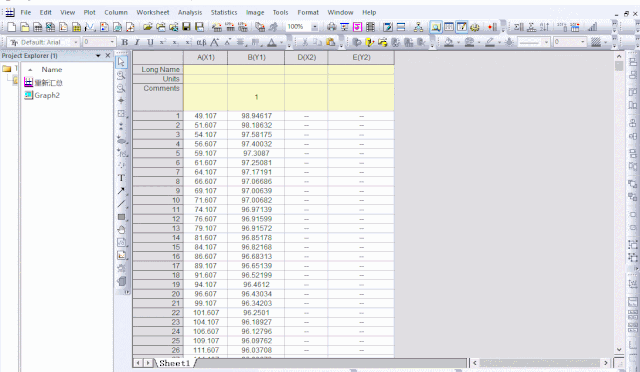Select the Rectangle drawing tool
This screenshot has width=640, height=372.
pyautogui.click(x=121, y=217)
